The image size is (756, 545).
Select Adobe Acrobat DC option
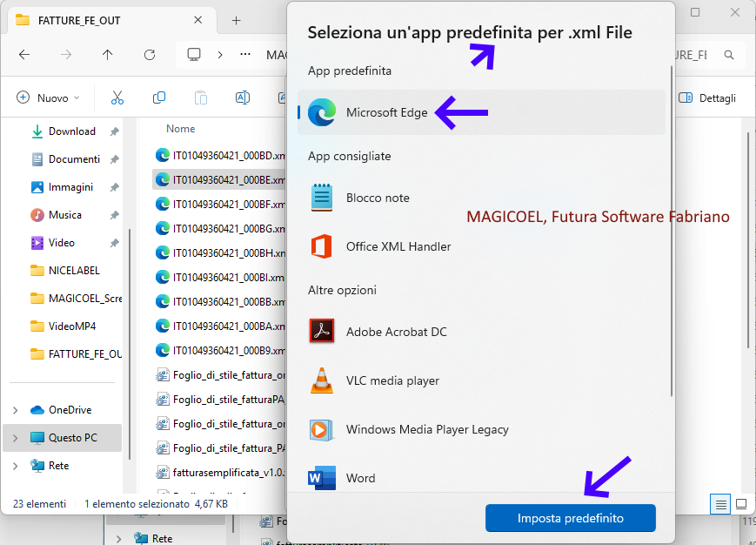pyautogui.click(x=481, y=332)
